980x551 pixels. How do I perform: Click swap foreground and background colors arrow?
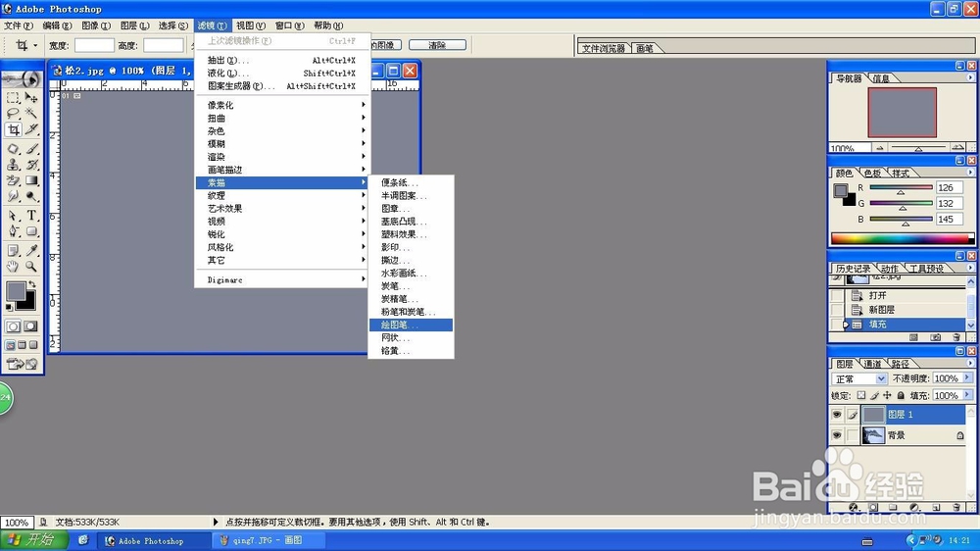pos(32,284)
